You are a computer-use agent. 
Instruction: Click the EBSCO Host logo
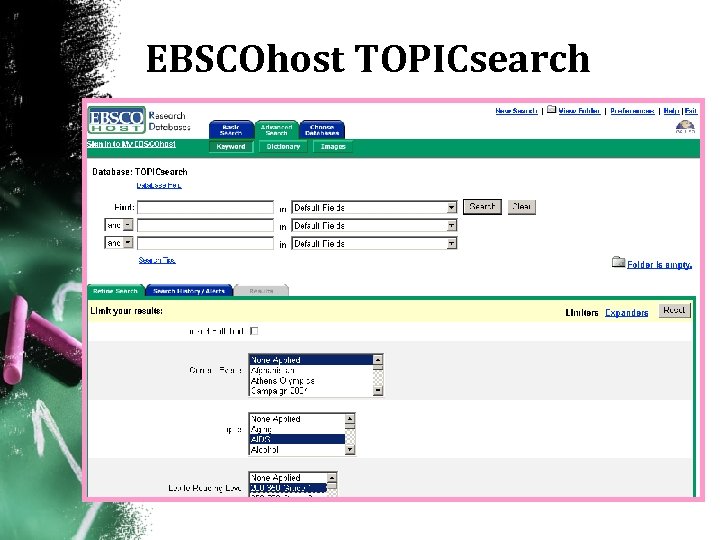pos(117,119)
